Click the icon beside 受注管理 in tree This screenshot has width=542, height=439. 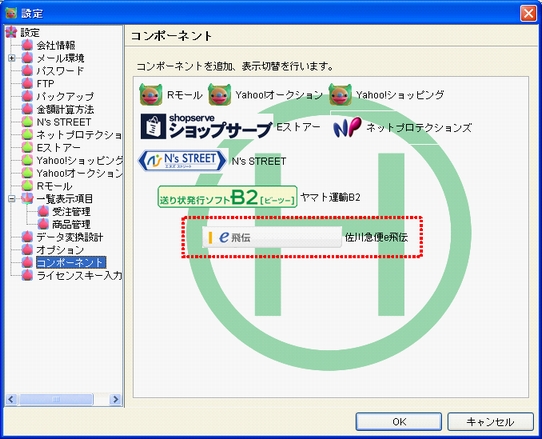[x=43, y=211]
